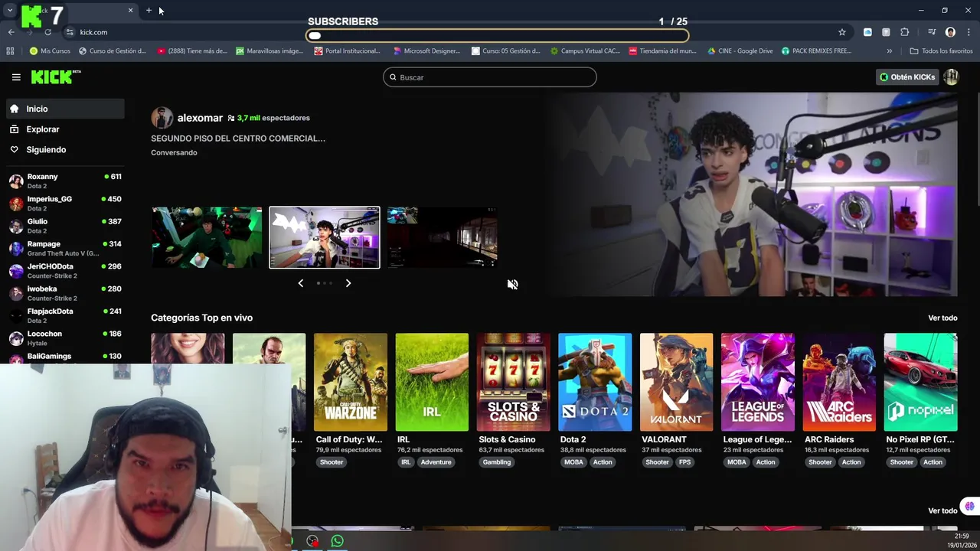Reload the kick.com page
Image resolution: width=980 pixels, height=551 pixels.
pyautogui.click(x=47, y=32)
